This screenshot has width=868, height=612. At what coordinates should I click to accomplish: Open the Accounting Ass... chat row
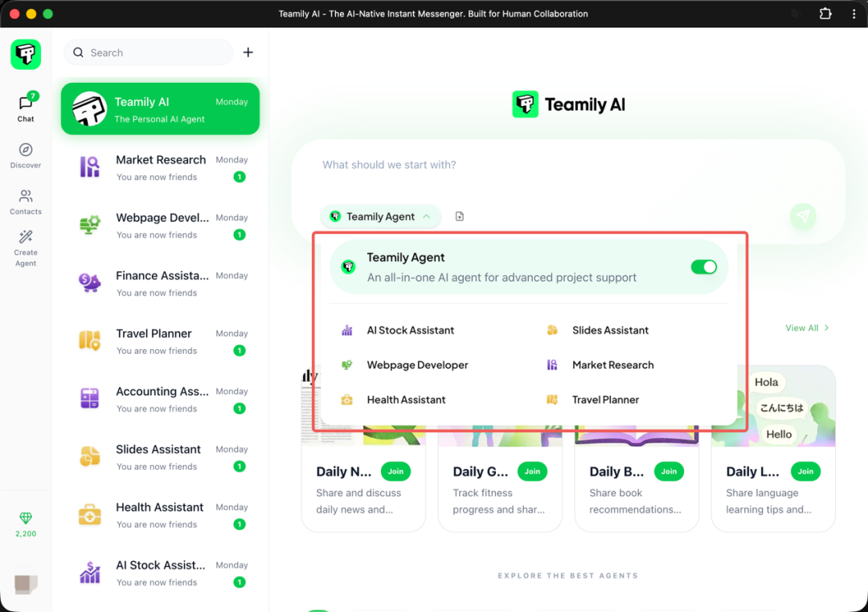point(161,399)
